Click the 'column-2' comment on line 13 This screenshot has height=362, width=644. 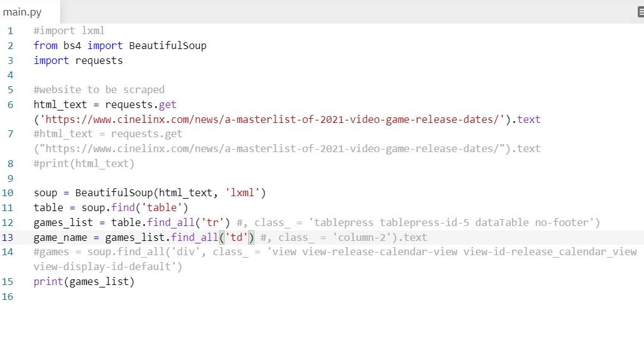362,237
